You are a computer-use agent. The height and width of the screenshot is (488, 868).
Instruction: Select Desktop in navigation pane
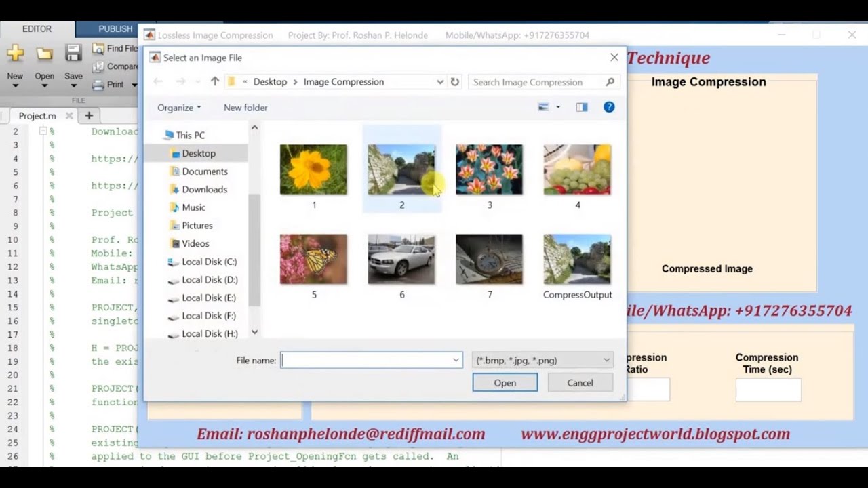click(198, 153)
